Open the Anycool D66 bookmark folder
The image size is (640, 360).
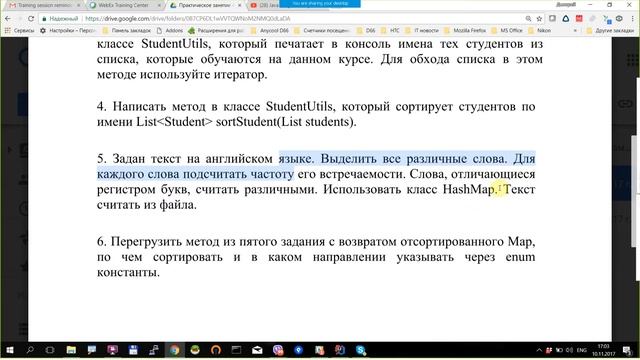point(270,31)
